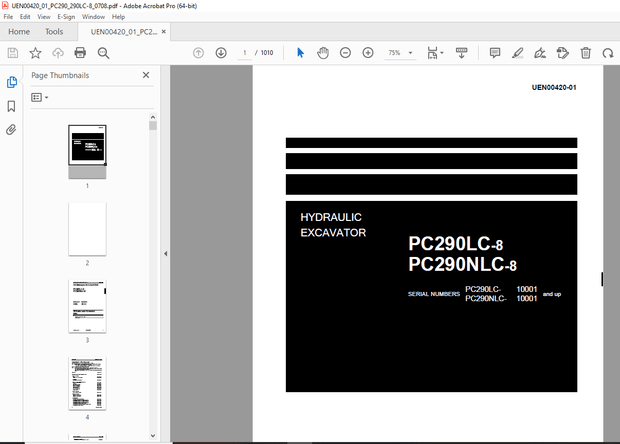Expand the page display options arrow
The image size is (620, 444).
(x=442, y=53)
